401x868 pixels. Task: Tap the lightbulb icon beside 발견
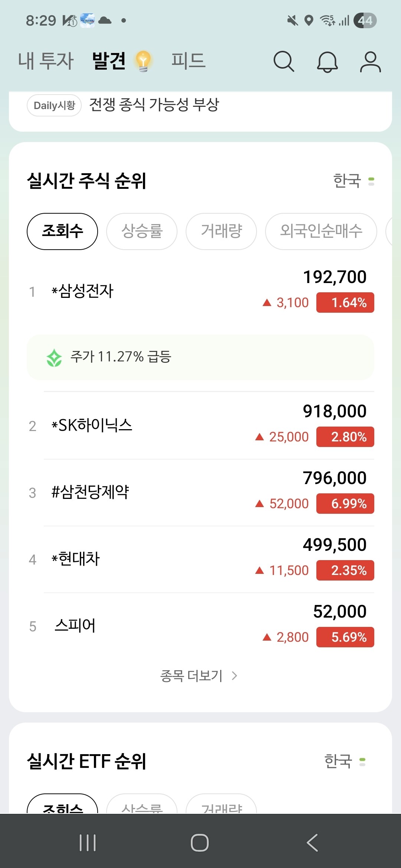[x=143, y=61]
